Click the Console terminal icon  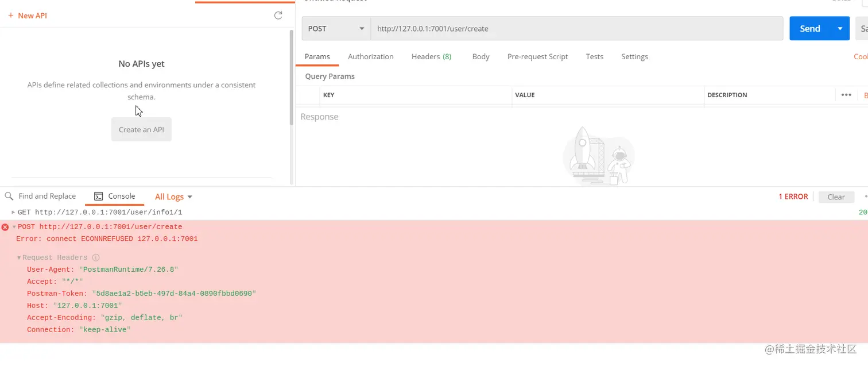click(99, 196)
